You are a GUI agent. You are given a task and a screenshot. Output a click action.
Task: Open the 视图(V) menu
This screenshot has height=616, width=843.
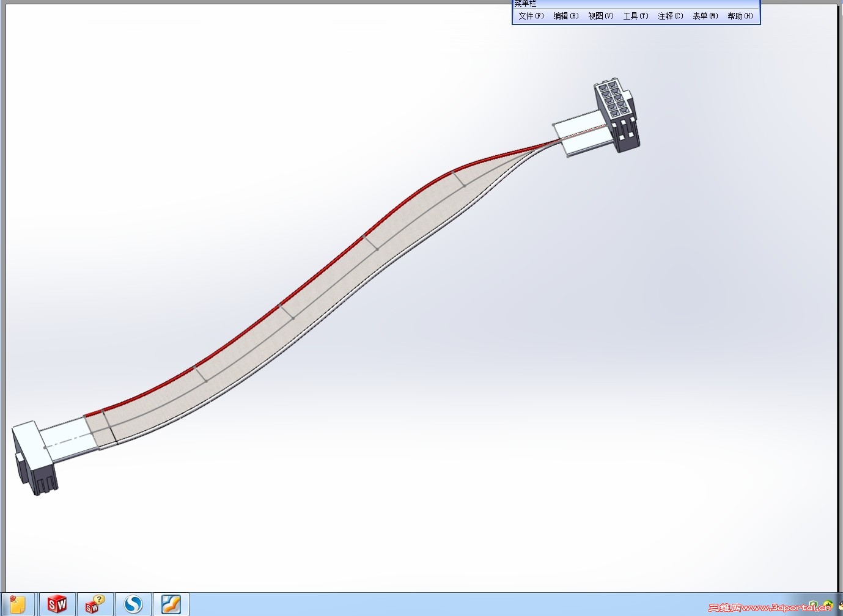click(600, 16)
